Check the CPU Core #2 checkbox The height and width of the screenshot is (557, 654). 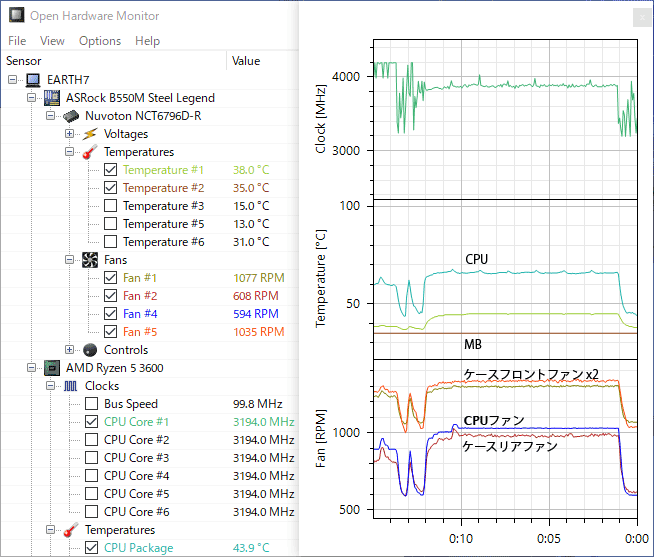pos(92,440)
